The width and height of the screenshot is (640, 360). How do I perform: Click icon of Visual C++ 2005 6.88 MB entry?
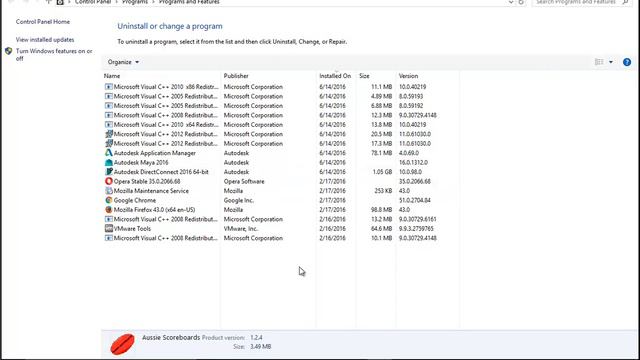tap(109, 106)
